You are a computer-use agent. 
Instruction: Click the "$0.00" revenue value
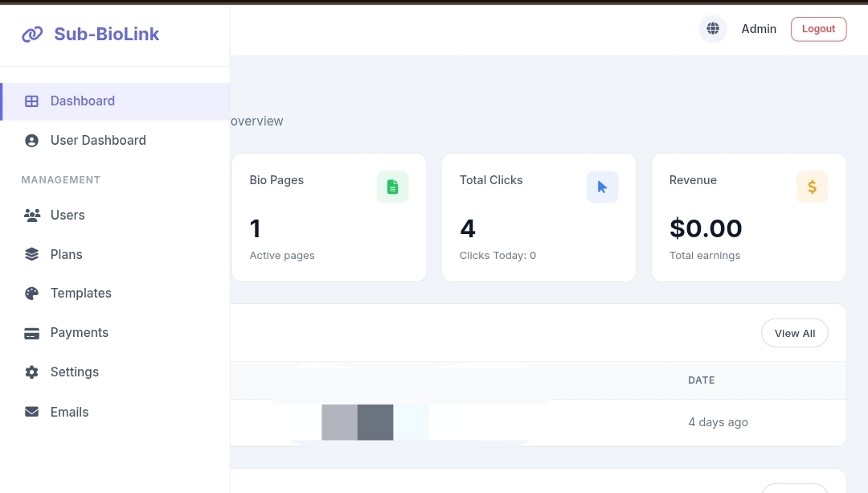(x=706, y=228)
